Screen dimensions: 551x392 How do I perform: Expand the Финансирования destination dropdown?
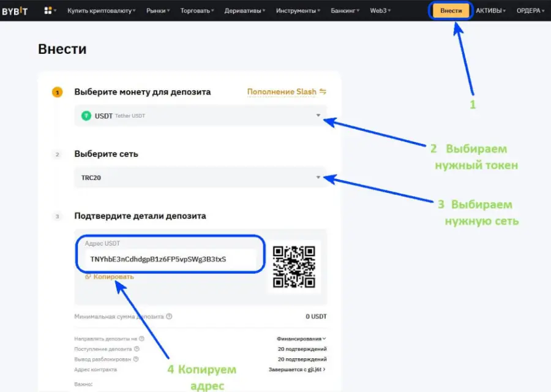[299, 337]
